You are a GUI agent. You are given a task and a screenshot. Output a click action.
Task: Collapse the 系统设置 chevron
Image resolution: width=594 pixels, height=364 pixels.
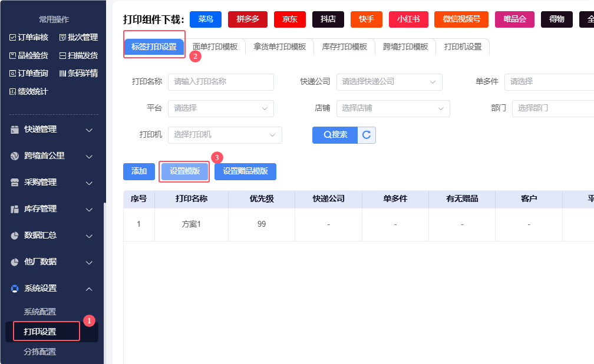coord(89,289)
